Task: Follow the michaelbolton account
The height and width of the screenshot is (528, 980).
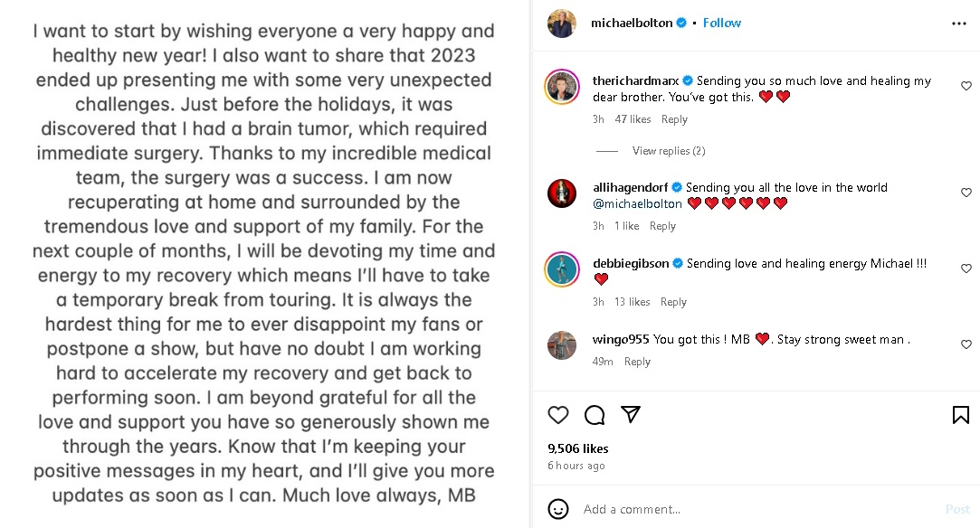Action: (x=722, y=24)
